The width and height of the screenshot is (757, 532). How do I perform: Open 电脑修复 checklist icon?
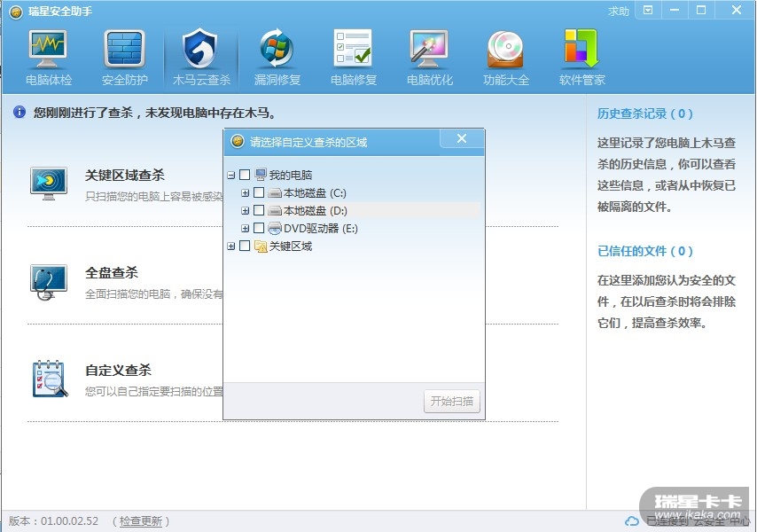[x=353, y=48]
